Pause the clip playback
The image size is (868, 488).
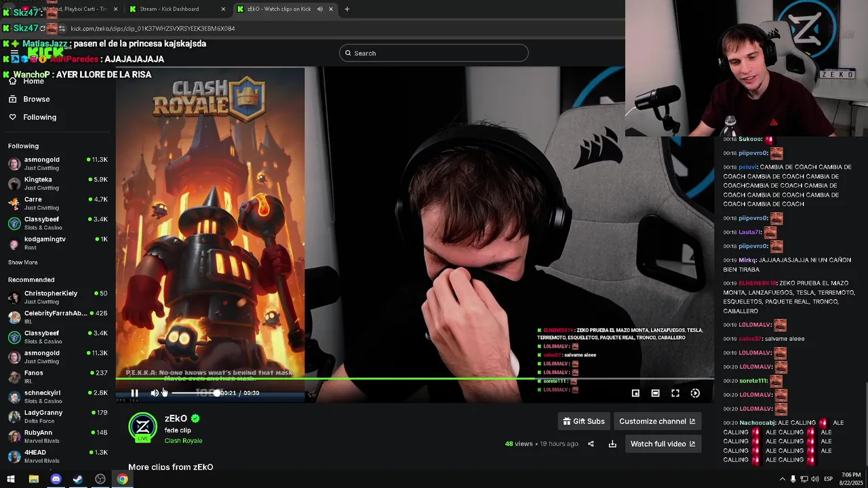tap(134, 393)
